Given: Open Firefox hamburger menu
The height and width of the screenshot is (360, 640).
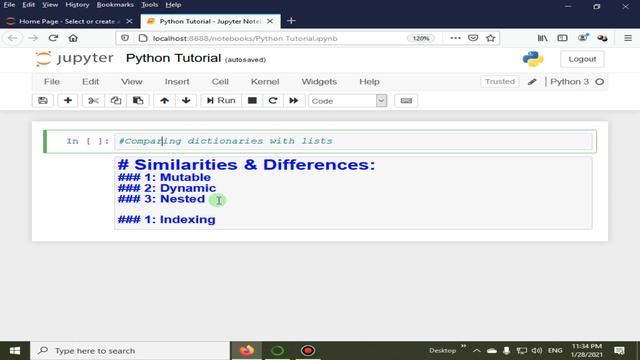Looking at the screenshot, I should [628, 38].
